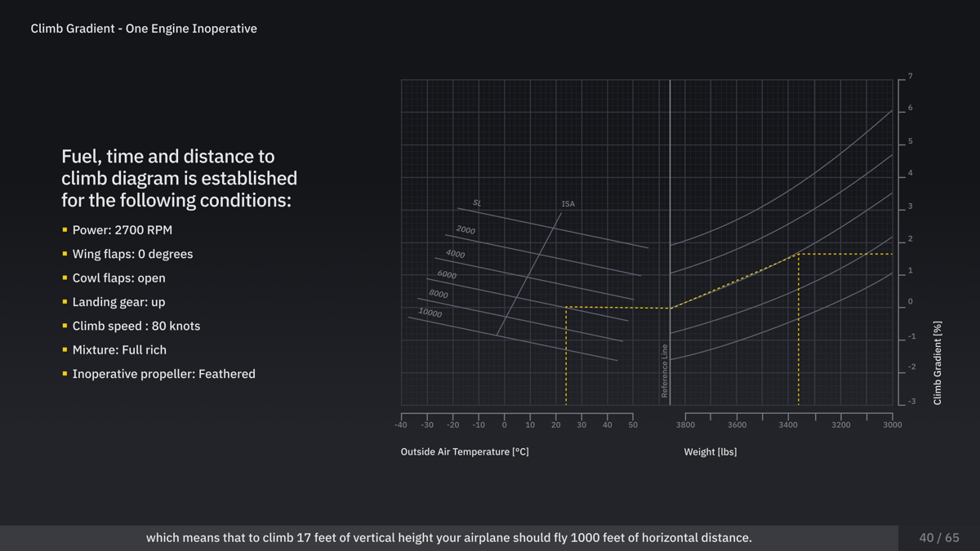Click the 10000 altitude line label
The height and width of the screenshot is (551, 980).
pos(430,313)
